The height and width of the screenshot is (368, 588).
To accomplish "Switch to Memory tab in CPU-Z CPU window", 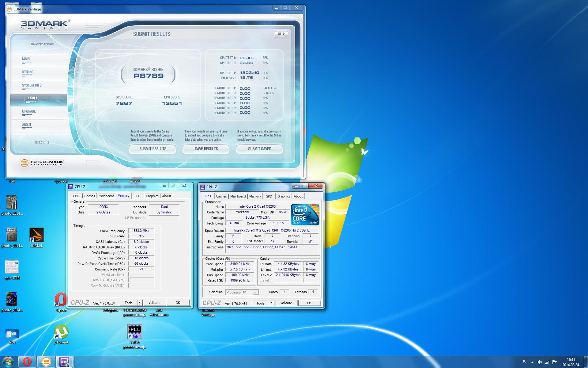I will pyautogui.click(x=255, y=196).
